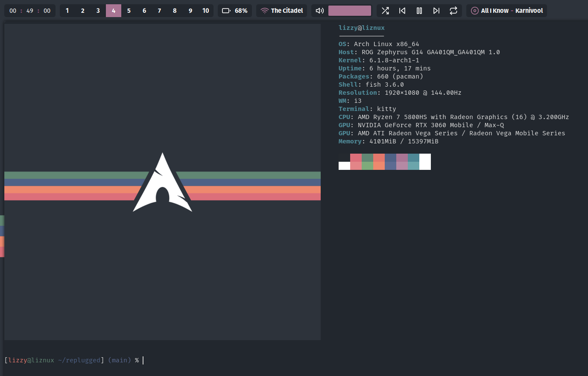Toggle repeat mode icon

click(x=453, y=11)
